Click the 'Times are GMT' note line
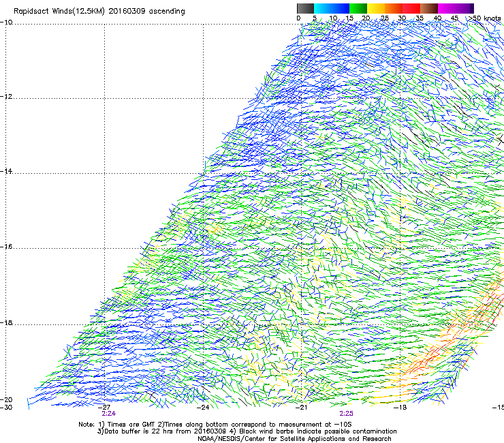 [215, 425]
